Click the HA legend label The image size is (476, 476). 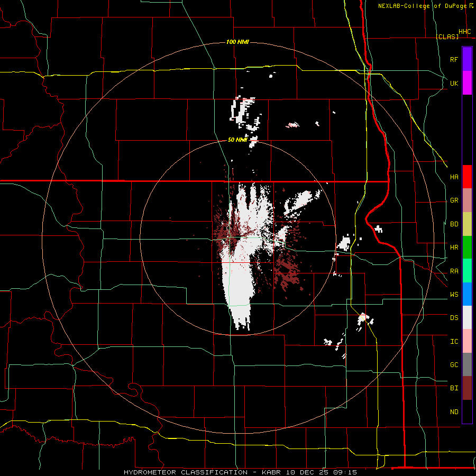click(454, 177)
